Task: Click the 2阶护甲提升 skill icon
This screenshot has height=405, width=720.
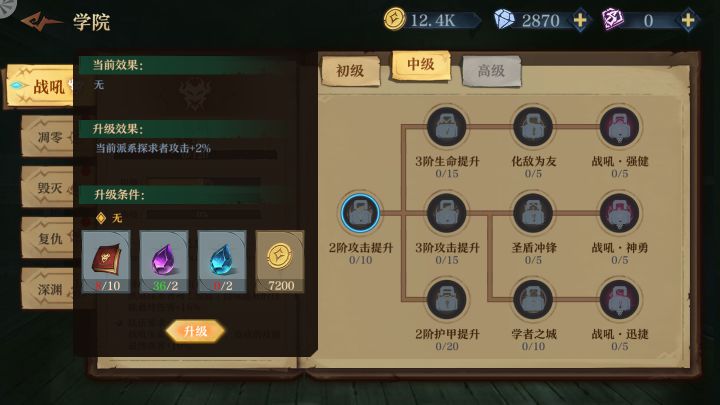Action: tap(446, 299)
